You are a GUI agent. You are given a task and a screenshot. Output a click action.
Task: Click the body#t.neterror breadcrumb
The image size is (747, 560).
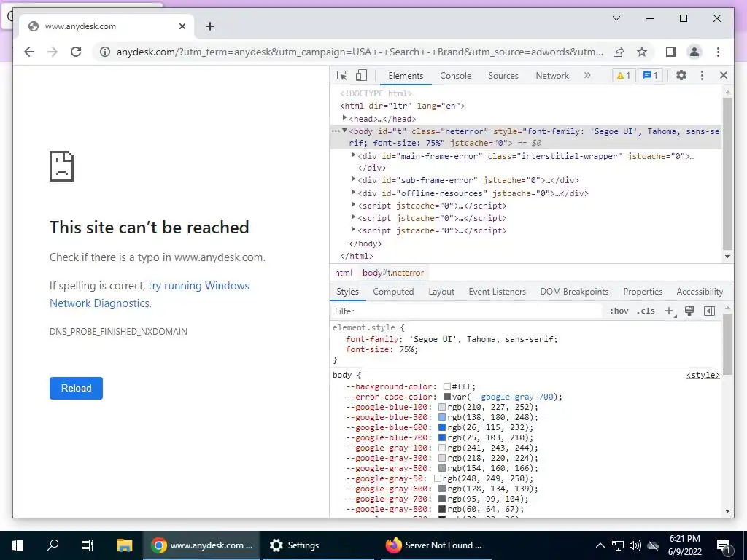coord(393,273)
